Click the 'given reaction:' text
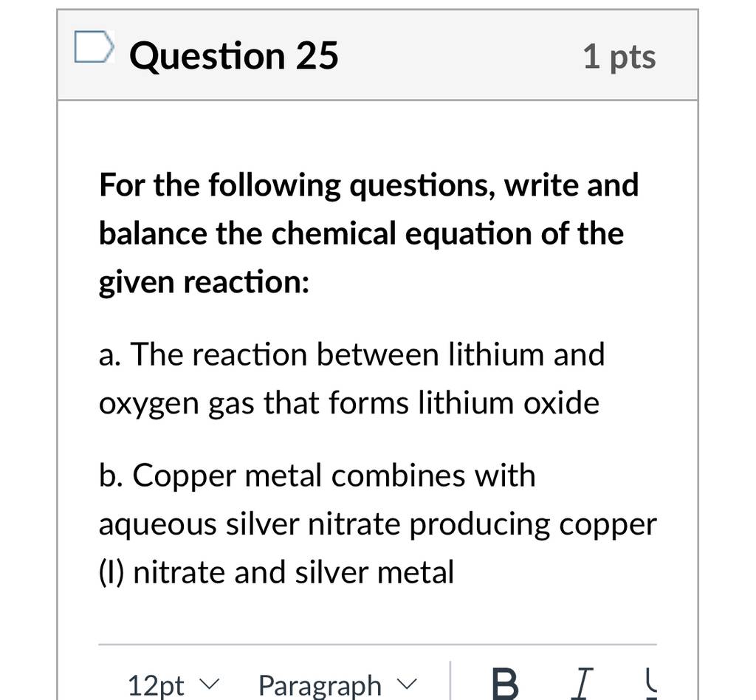756x700 pixels. point(204,282)
